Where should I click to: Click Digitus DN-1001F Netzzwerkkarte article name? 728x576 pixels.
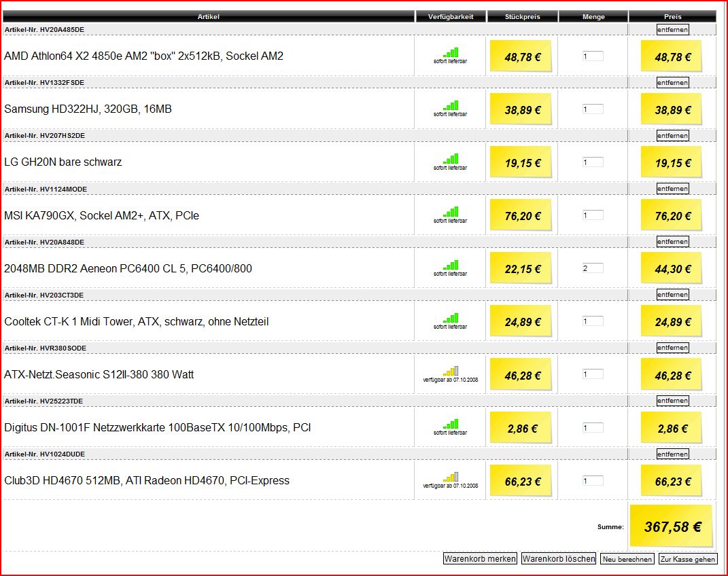158,428
